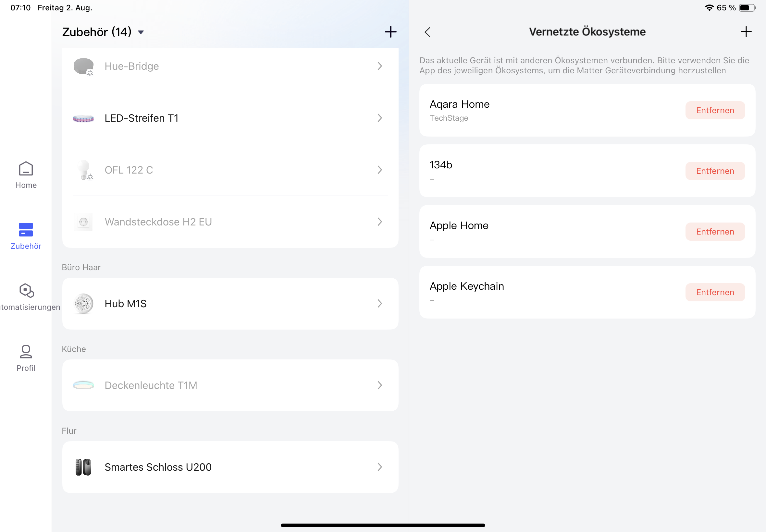Screen dimensions: 766x532
Task: Add ecosystem via plus in Vernetzte Ökosysteme
Action: click(x=746, y=32)
